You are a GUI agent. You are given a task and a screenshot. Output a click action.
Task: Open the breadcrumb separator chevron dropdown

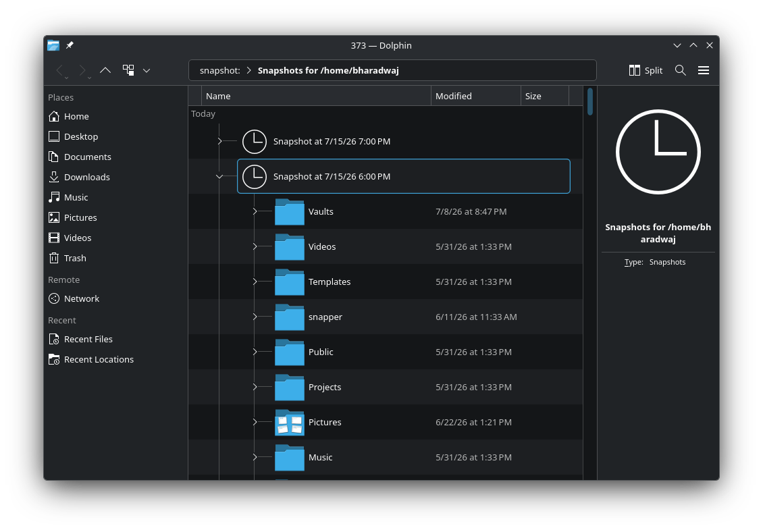(248, 71)
